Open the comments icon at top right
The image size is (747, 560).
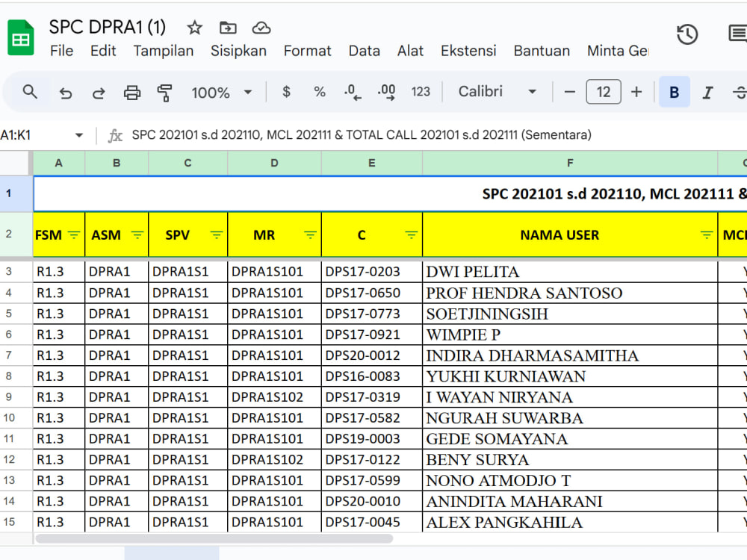[737, 34]
